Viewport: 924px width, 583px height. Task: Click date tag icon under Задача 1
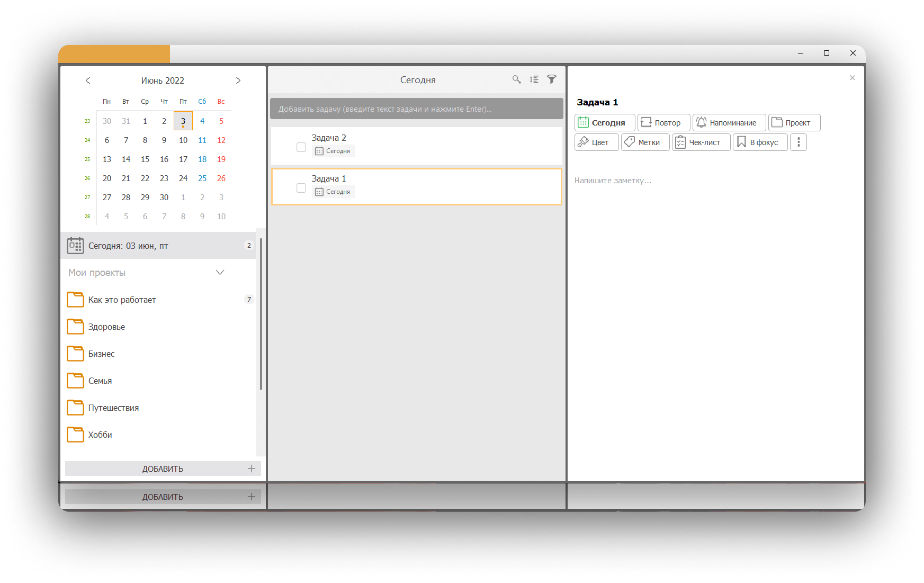319,192
